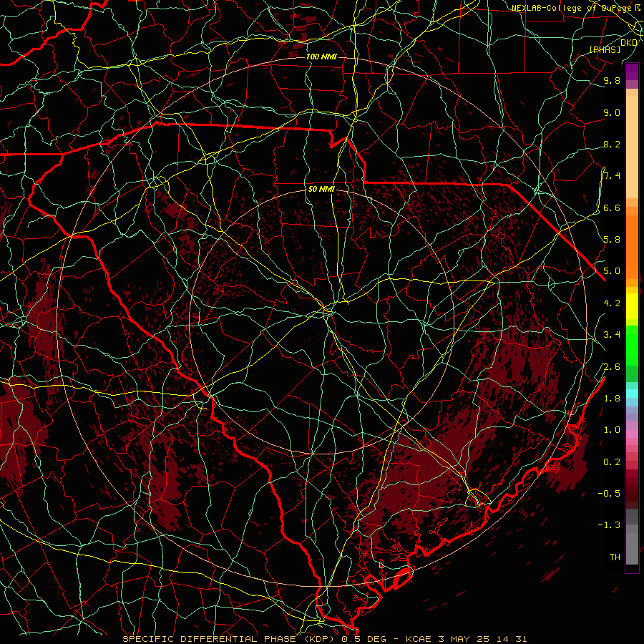The width and height of the screenshot is (644, 644).
Task: Click the TH label on color scale
Action: pyautogui.click(x=615, y=557)
